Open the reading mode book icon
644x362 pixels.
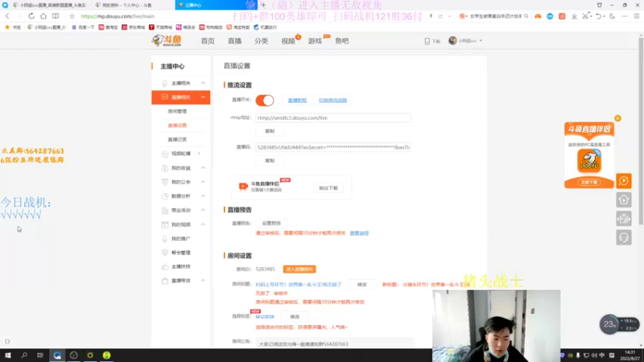pyautogui.click(x=56, y=16)
